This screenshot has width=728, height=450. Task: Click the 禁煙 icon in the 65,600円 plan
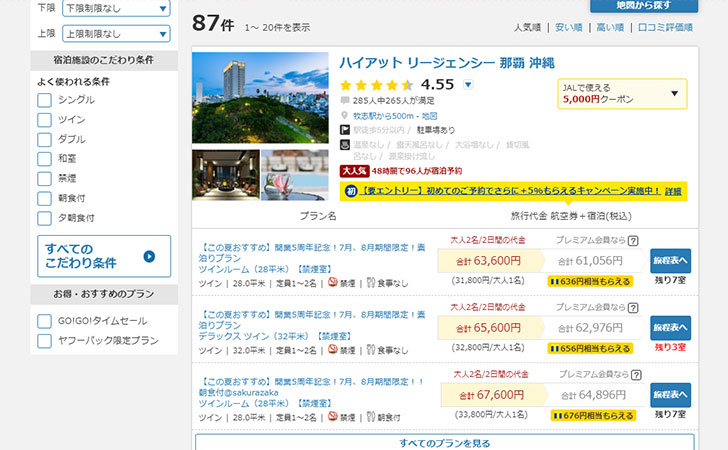tap(332, 349)
